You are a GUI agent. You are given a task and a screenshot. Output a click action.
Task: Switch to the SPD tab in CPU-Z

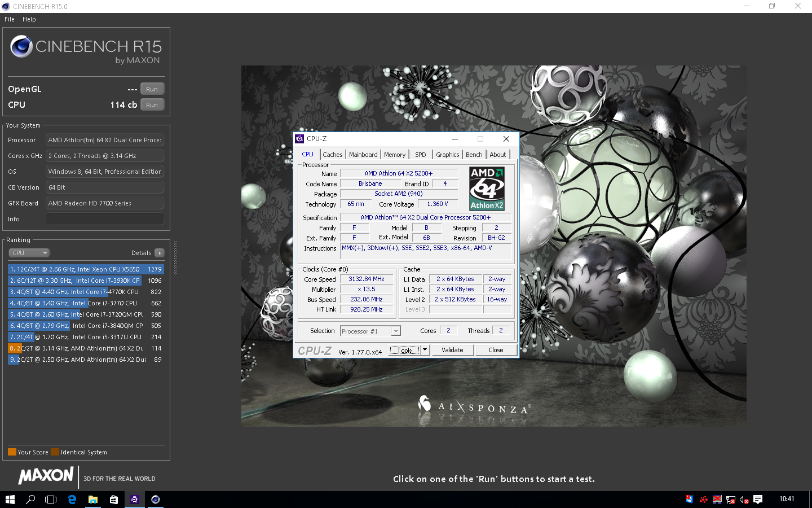(421, 155)
